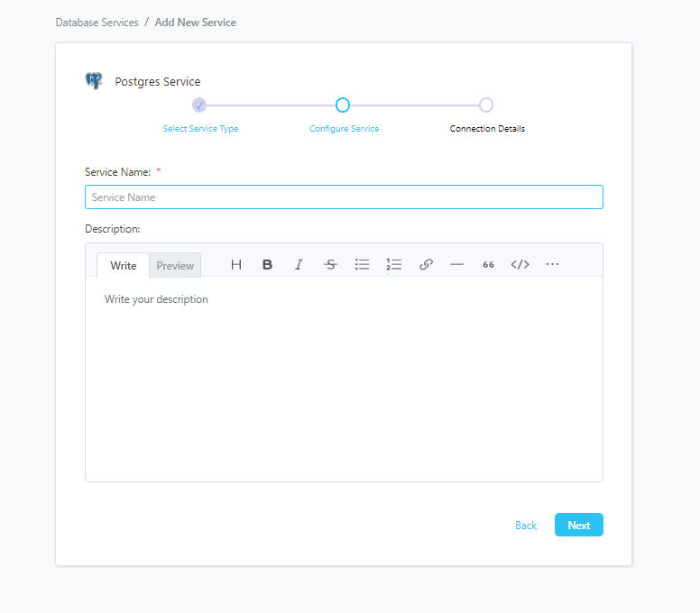The height and width of the screenshot is (613, 700).
Task: Click the Select Service Type step circle
Action: [x=199, y=105]
